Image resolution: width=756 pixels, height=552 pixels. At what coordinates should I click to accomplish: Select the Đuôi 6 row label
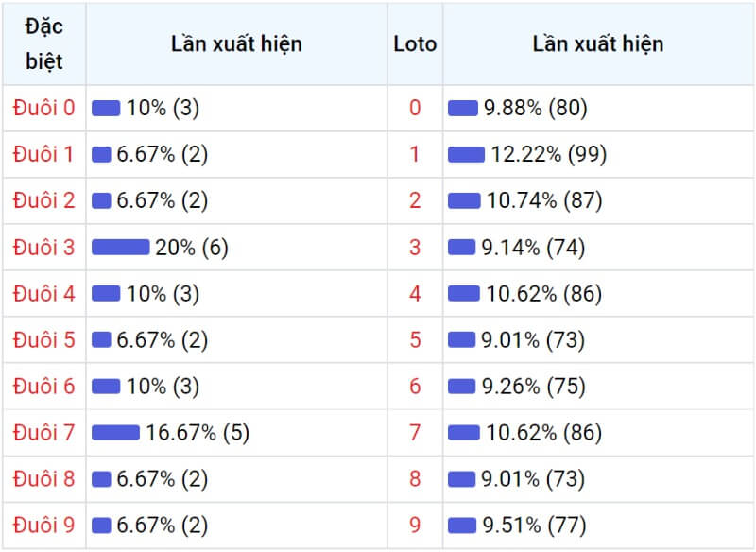[43, 387]
